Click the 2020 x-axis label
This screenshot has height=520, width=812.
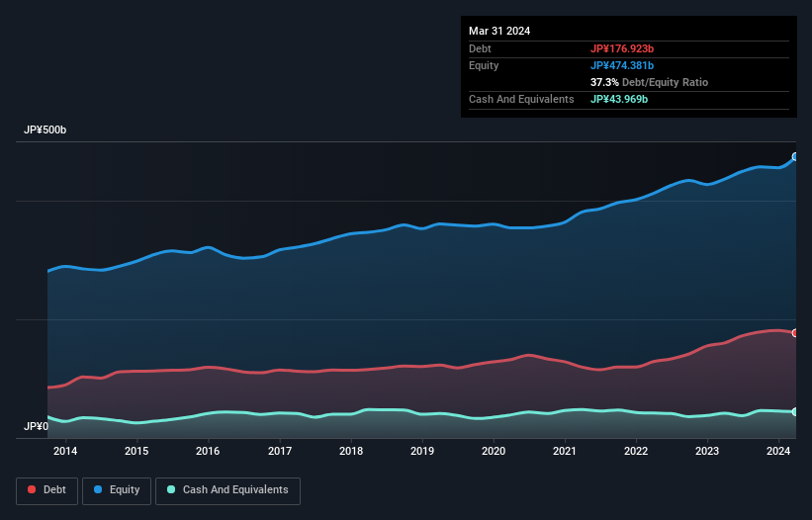[x=494, y=451]
